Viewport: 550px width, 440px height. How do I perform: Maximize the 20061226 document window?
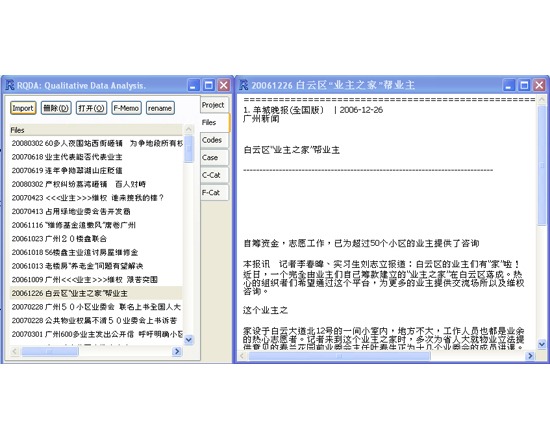524,85
